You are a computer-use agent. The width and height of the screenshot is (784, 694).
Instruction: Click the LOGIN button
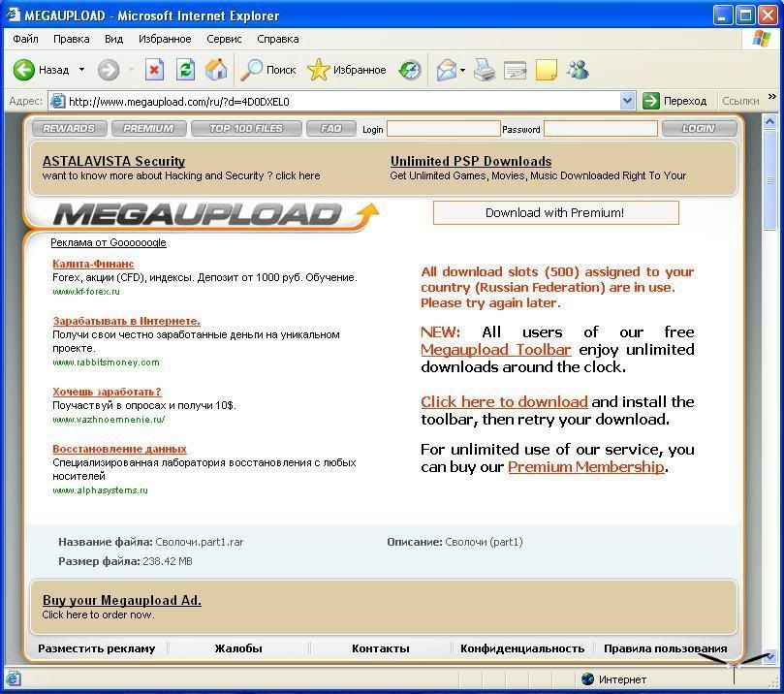(699, 129)
